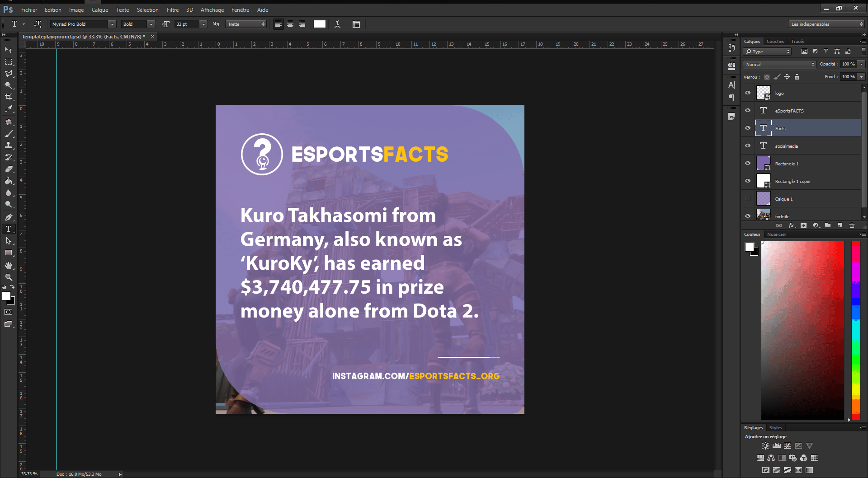
Task: Toggle lock all for the layer
Action: 797,77
